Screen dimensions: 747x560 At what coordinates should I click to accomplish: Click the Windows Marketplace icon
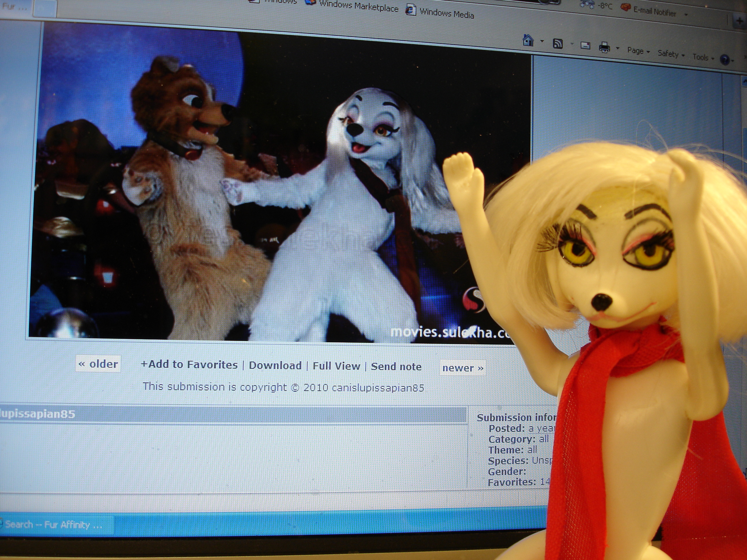coord(310,2)
